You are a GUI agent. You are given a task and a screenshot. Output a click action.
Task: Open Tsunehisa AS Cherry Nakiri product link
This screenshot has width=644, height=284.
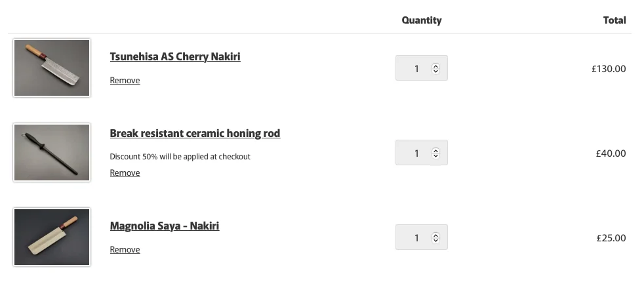[175, 56]
